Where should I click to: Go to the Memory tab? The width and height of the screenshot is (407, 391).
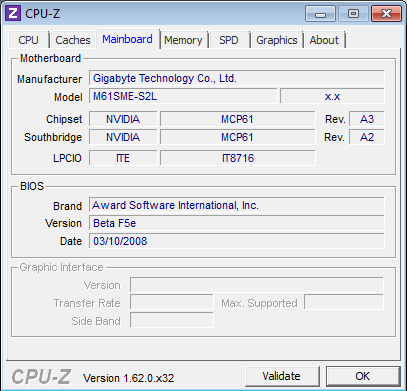183,40
